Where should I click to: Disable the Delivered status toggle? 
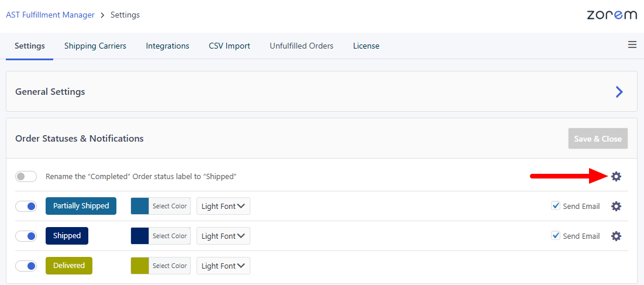pos(26,266)
